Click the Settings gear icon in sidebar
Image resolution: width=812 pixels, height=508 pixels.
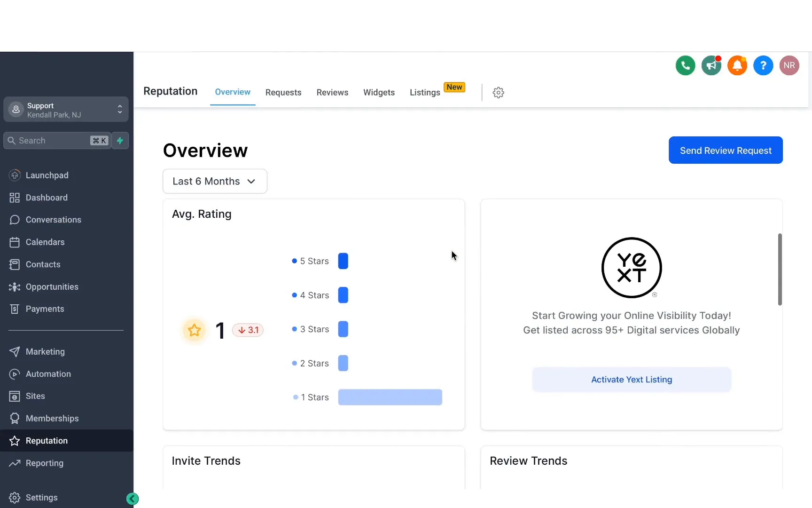pos(15,498)
